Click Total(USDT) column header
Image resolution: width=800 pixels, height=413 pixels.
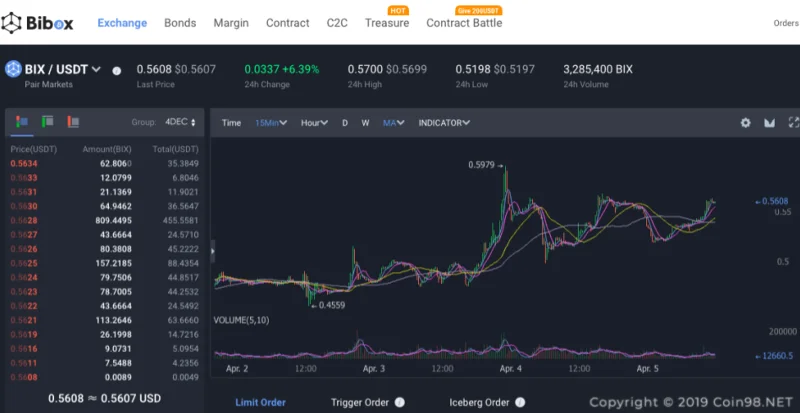(x=176, y=149)
